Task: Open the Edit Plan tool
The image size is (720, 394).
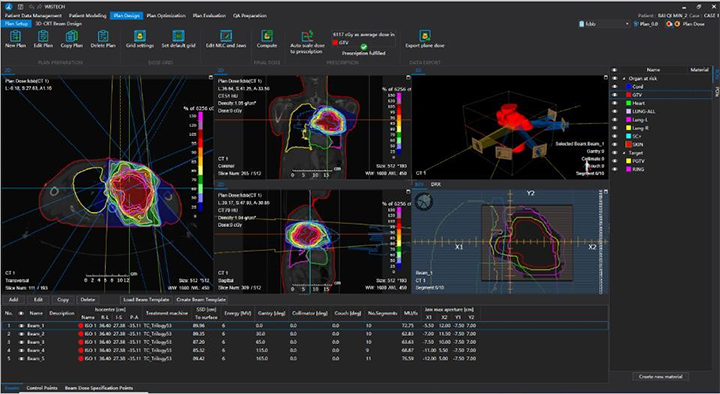Action: click(x=43, y=36)
